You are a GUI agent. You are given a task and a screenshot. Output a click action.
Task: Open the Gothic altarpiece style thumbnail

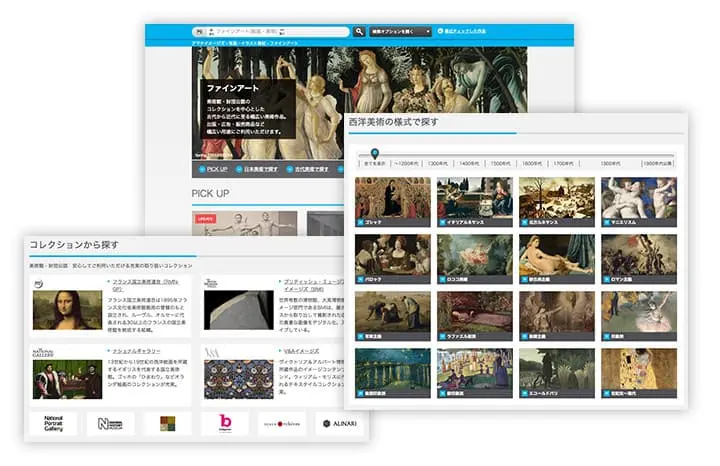point(393,202)
